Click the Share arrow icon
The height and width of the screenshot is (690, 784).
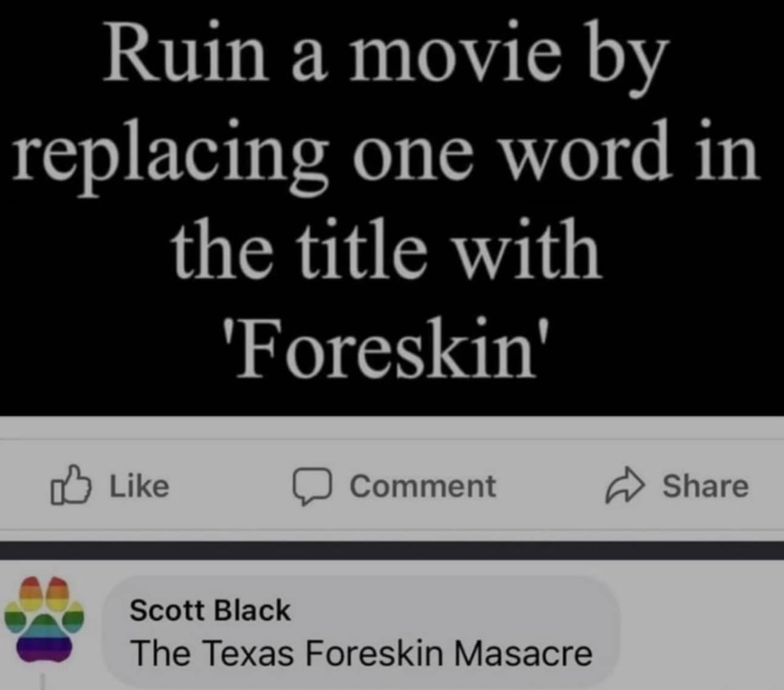point(624,486)
